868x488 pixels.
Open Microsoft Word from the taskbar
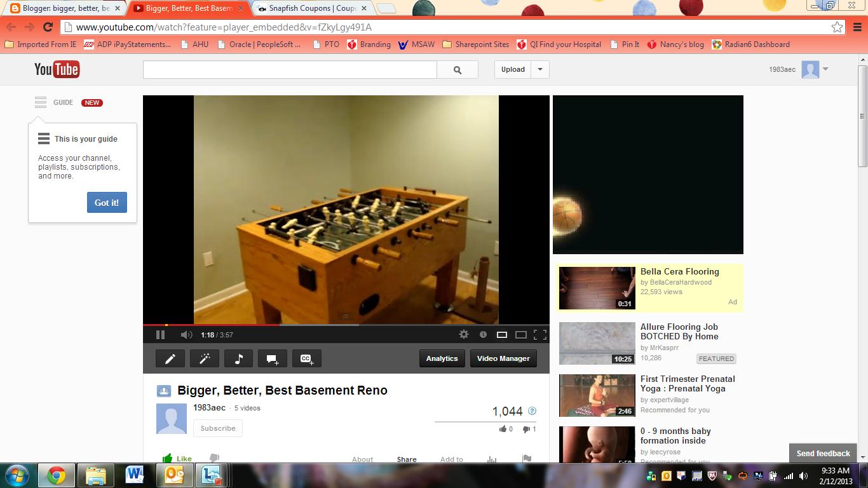(135, 475)
